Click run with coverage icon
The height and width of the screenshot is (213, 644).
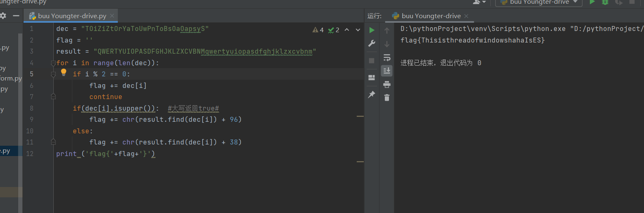coord(619,2)
